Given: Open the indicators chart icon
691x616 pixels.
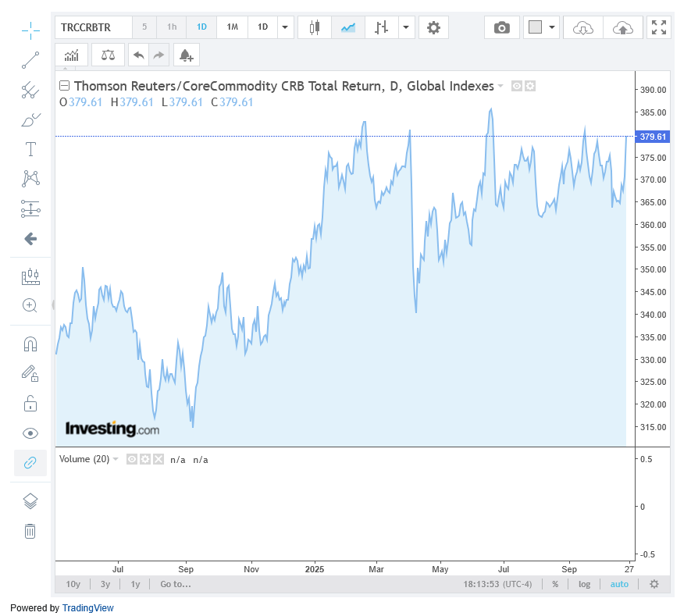Looking at the screenshot, I should click(x=72, y=55).
